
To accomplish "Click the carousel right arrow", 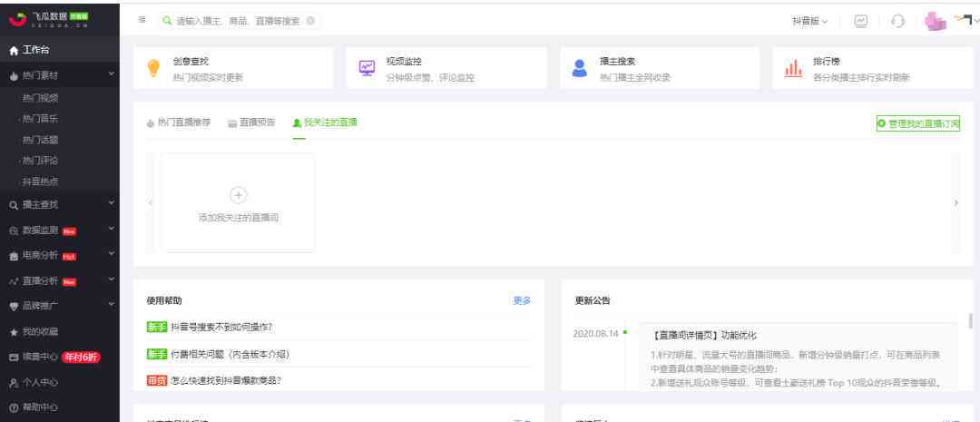I will 955,202.
